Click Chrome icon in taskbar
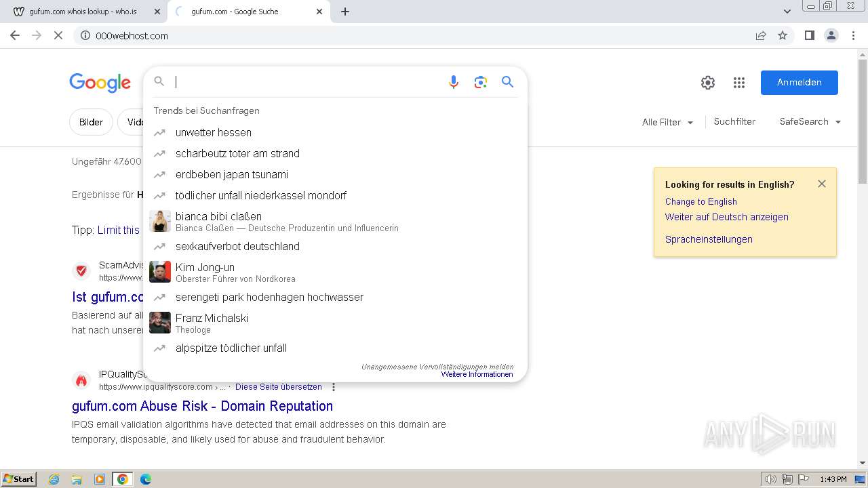Image resolution: width=868 pixels, height=488 pixels. point(123,479)
